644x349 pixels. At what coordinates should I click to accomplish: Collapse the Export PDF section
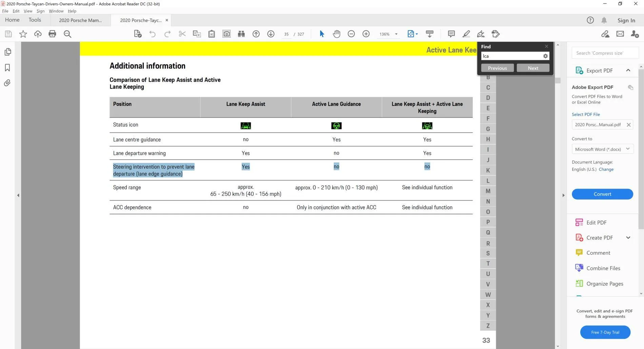point(628,70)
